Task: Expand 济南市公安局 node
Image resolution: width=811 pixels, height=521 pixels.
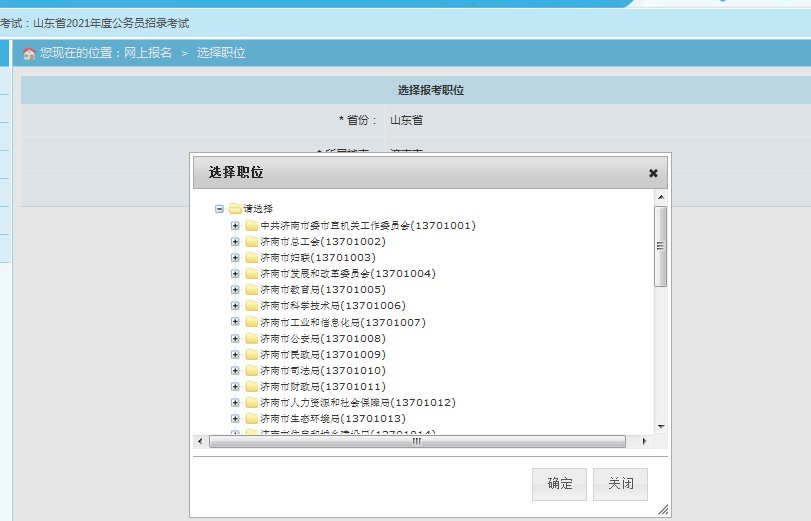Action: click(235, 339)
